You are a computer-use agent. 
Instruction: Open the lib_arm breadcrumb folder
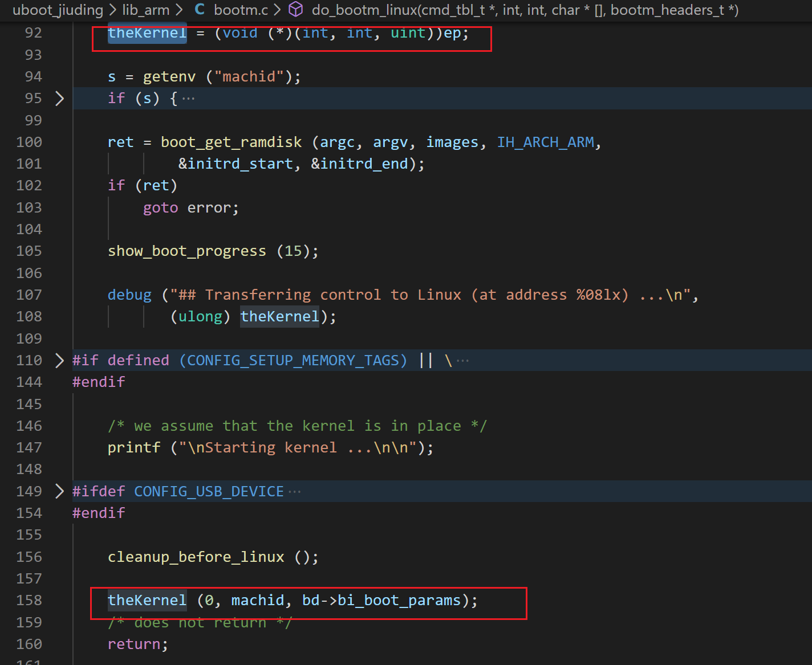coord(145,10)
